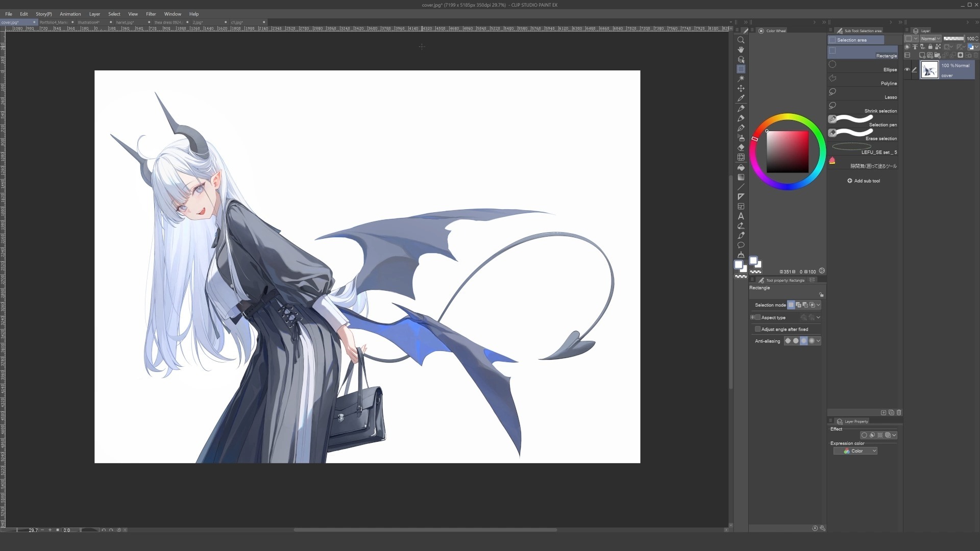The image size is (980, 551).
Task: Switch to the harlet.jpg document tab
Action: [x=125, y=22]
